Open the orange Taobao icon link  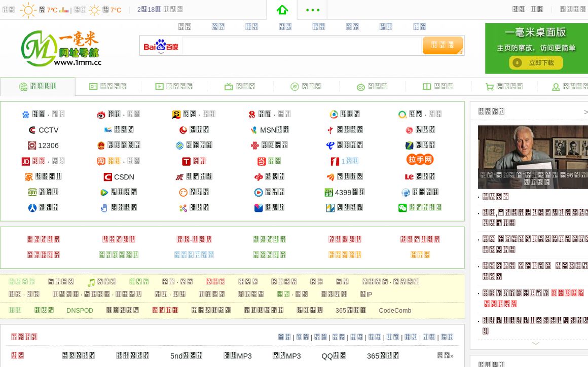[x=101, y=161]
